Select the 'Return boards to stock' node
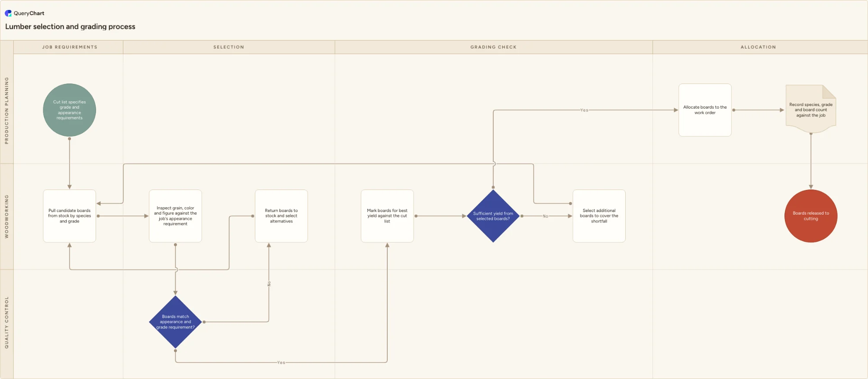This screenshot has width=868, height=379. pos(281,216)
